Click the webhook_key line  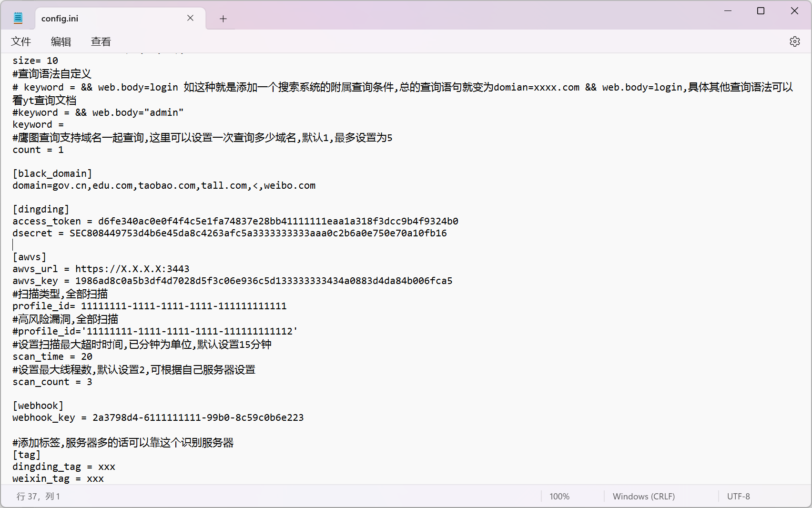pyautogui.click(x=158, y=417)
